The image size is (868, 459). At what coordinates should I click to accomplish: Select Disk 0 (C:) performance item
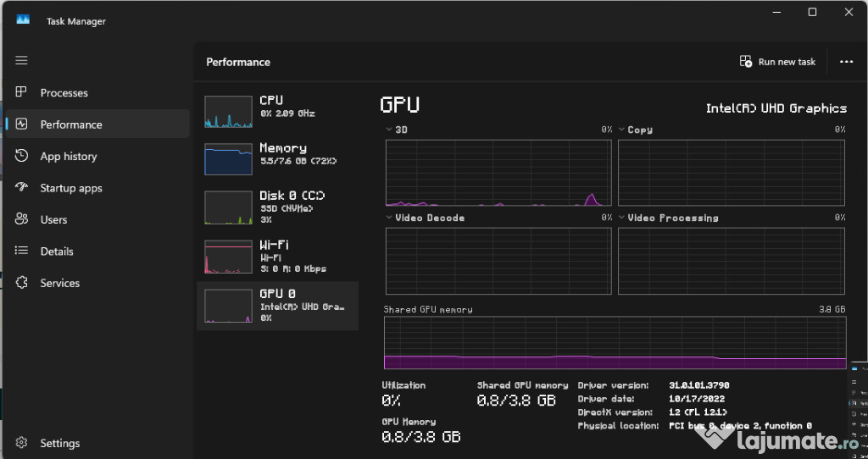tap(278, 206)
